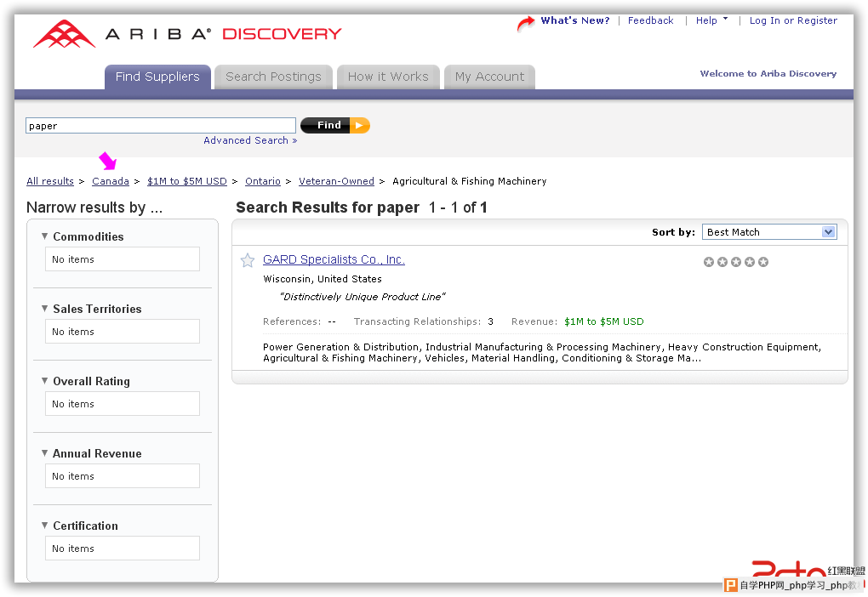Open the Sort by Best Match dropdown
The height and width of the screenshot is (597, 868).
tap(769, 232)
